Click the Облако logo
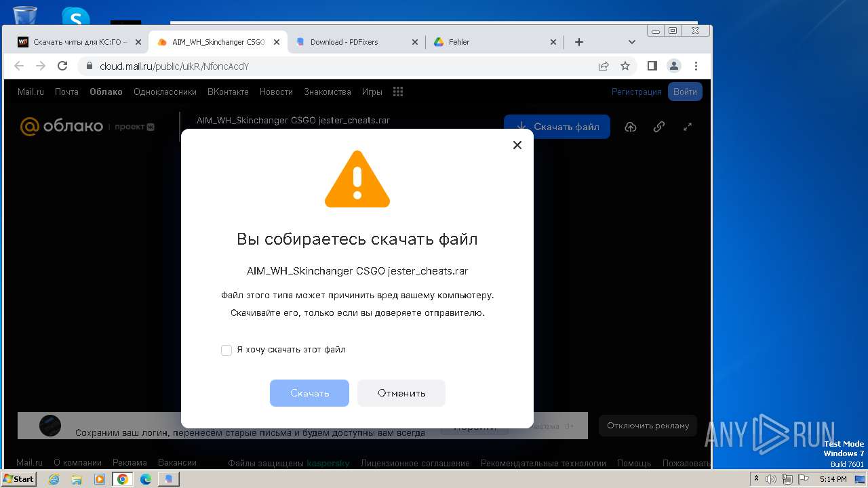Image resolution: width=868 pixels, height=488 pixels. coord(62,126)
